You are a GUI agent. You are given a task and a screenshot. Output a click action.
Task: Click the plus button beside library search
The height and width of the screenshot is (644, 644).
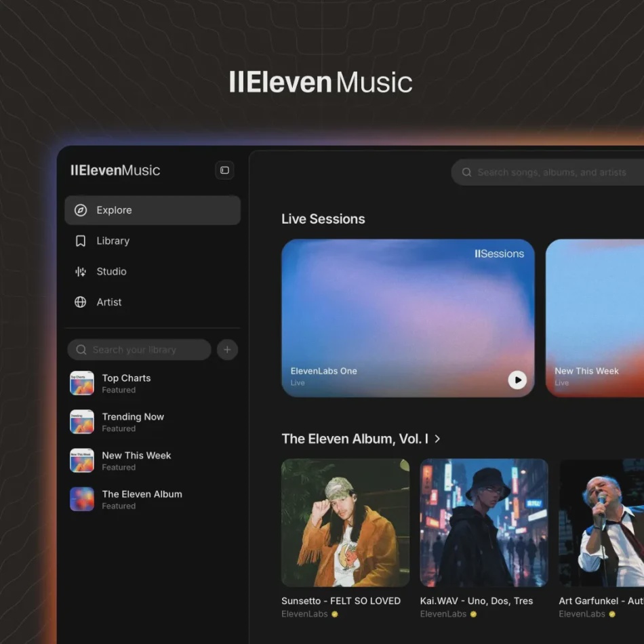[227, 350]
